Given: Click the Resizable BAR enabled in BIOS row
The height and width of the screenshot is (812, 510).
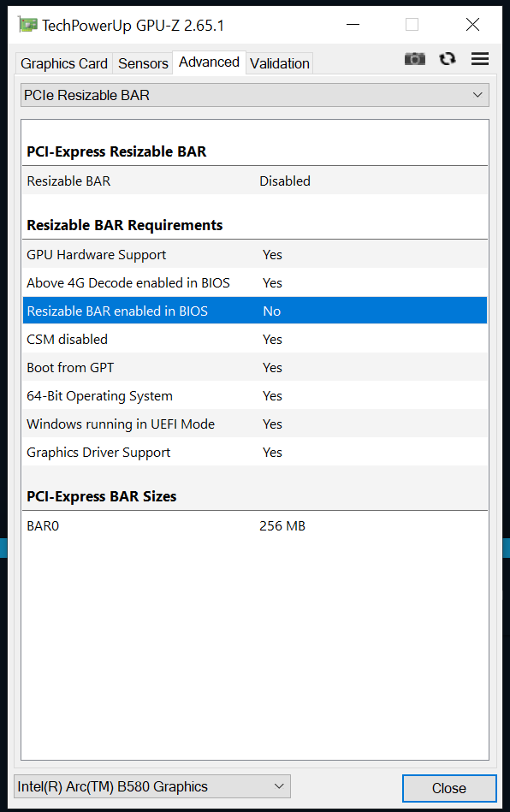Looking at the screenshot, I should 255,311.
